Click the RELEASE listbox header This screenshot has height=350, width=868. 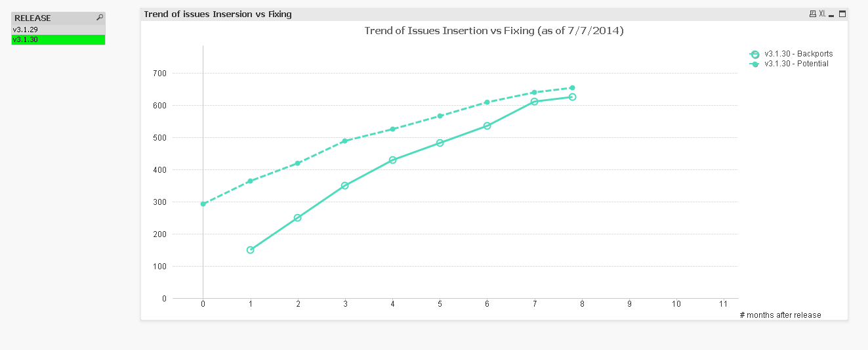click(x=52, y=18)
